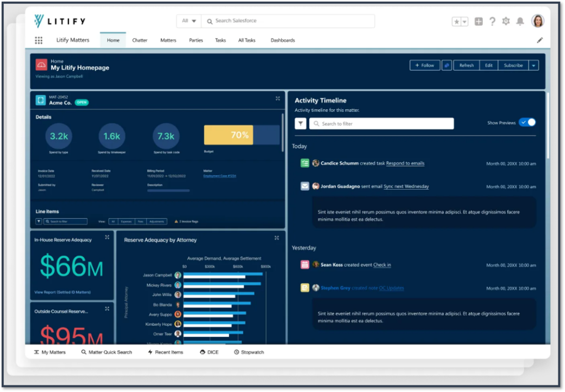Open the Tasks tab
The image size is (565, 392).
pyautogui.click(x=221, y=40)
